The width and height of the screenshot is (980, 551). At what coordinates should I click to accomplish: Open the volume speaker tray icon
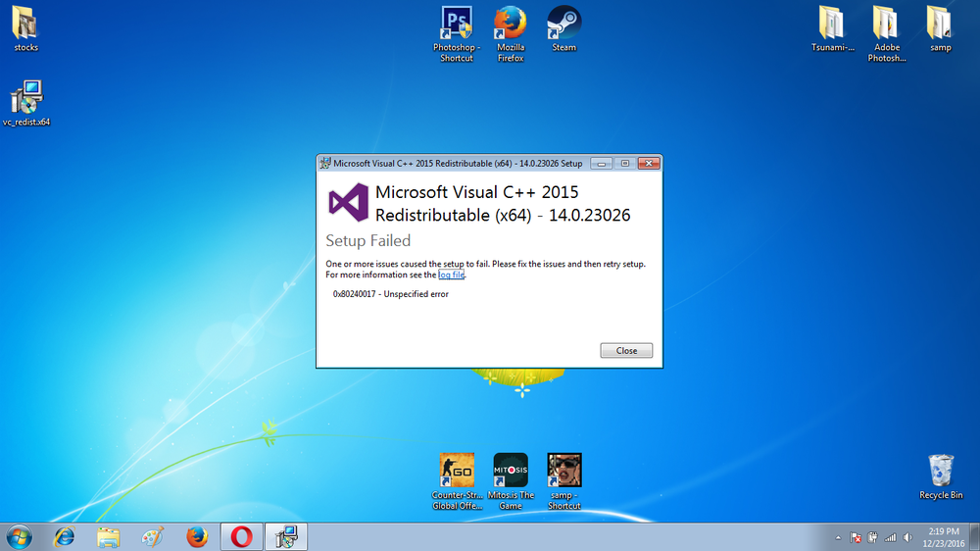[x=907, y=538]
